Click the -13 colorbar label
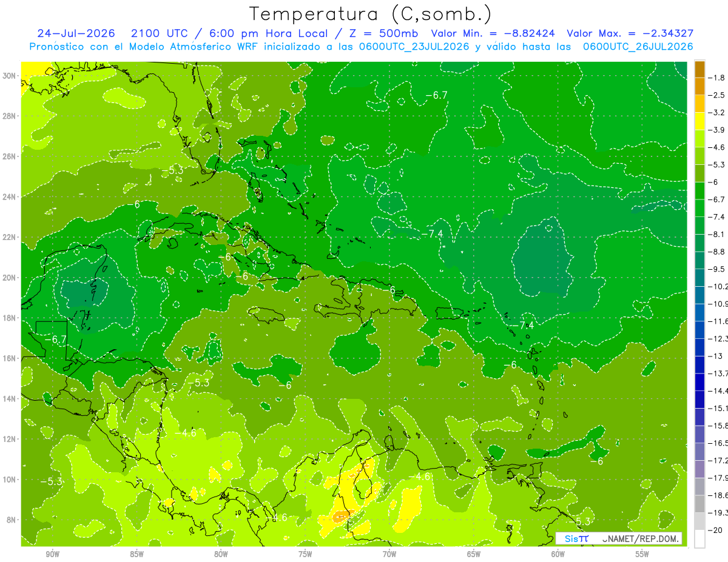The height and width of the screenshot is (562, 728). [716, 356]
